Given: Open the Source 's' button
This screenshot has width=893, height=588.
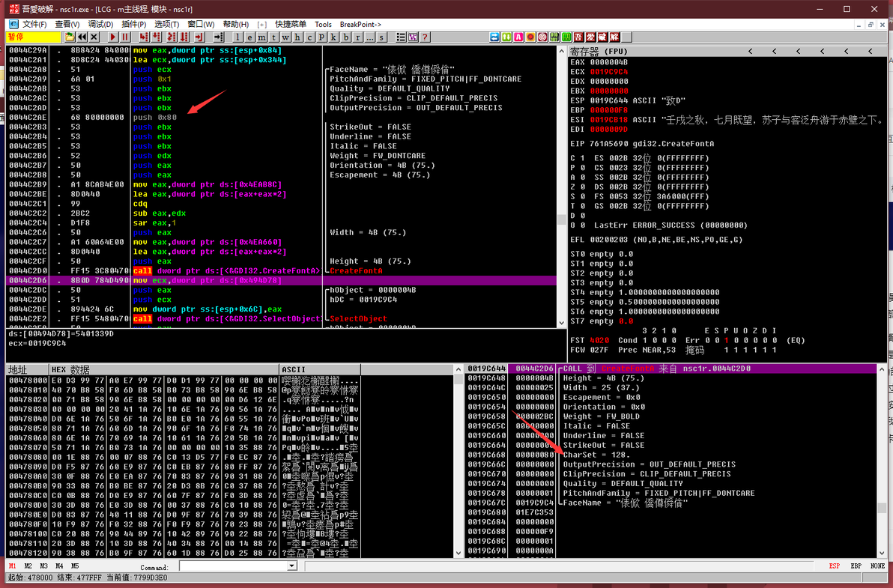Looking at the screenshot, I should click(381, 37).
